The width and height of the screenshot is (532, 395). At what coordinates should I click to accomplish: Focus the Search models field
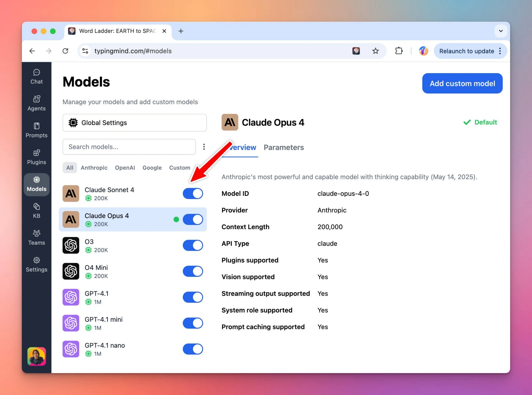[129, 147]
